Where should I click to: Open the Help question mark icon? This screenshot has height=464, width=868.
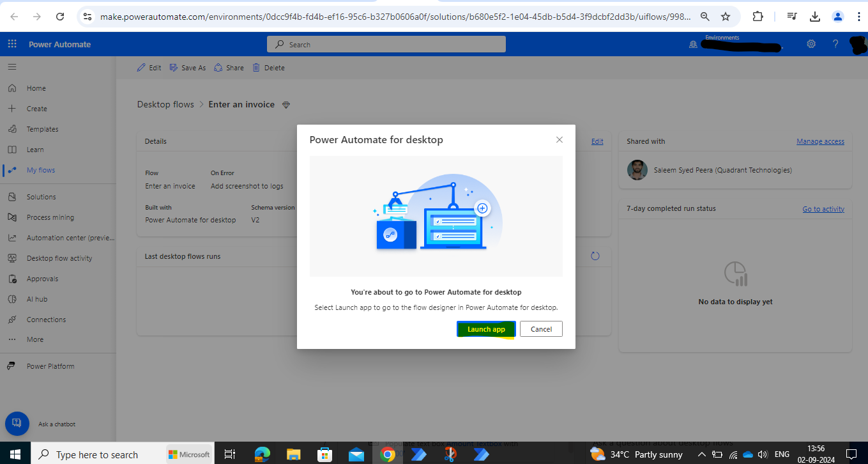[835, 44]
